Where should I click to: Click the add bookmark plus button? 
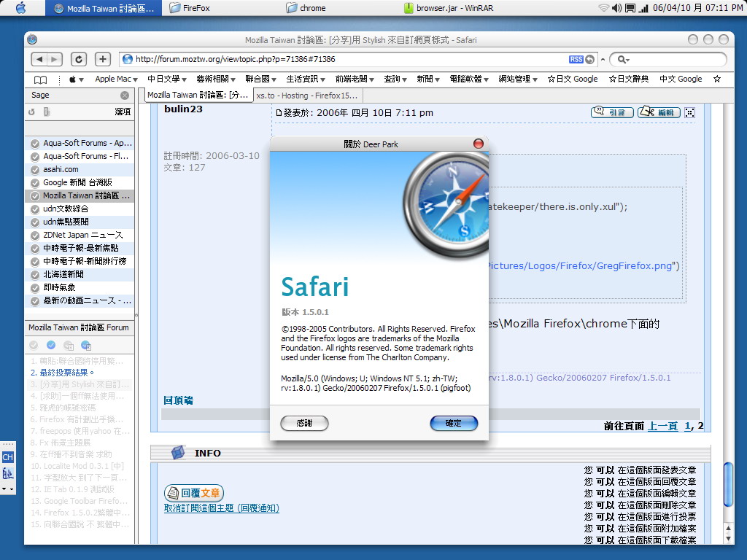[103, 59]
